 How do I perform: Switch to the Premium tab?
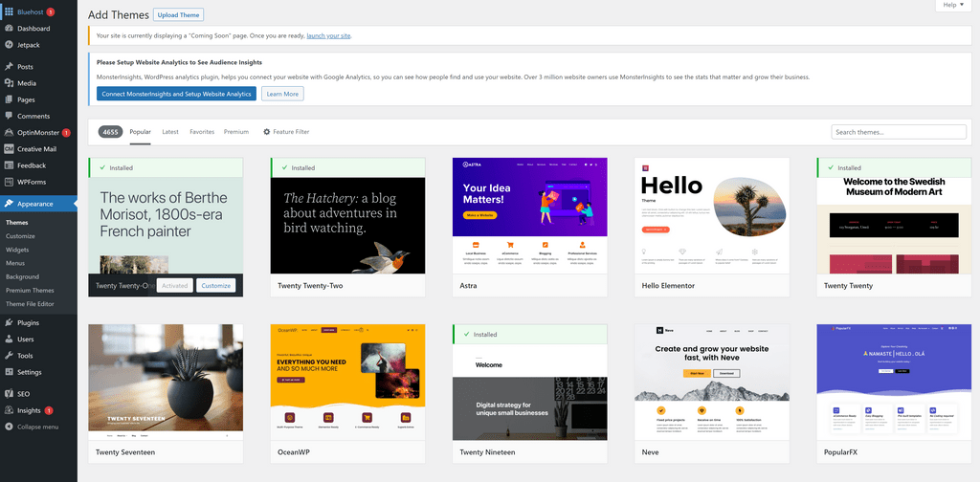click(236, 132)
